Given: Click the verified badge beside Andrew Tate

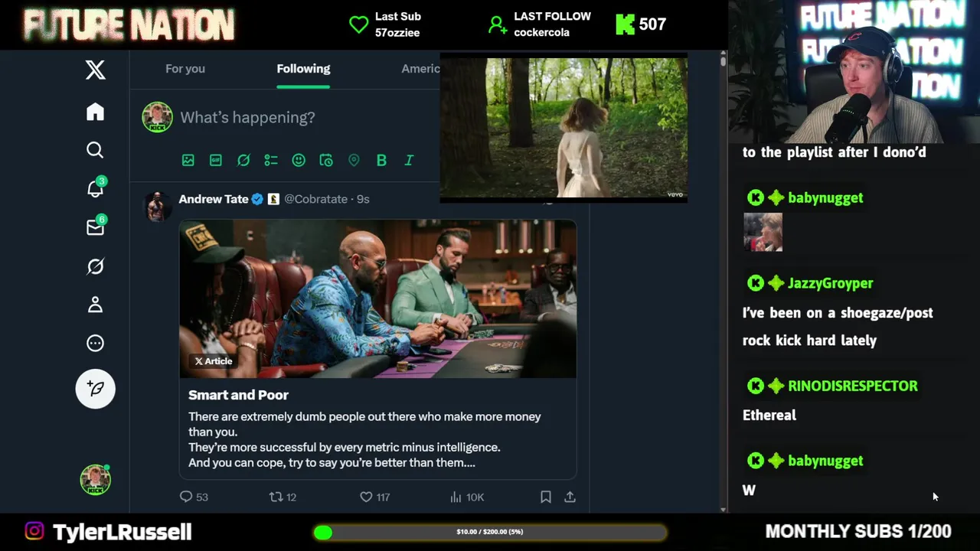Looking at the screenshot, I should pos(257,199).
